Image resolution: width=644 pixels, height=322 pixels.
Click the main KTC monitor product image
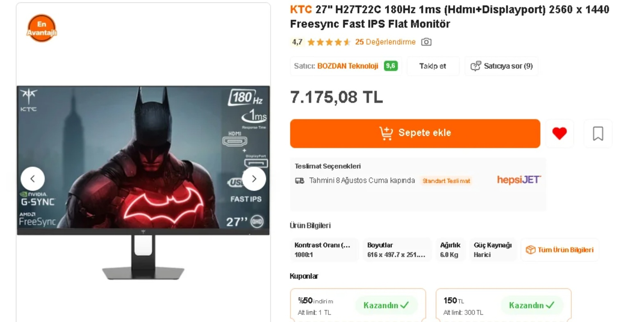pos(143,183)
